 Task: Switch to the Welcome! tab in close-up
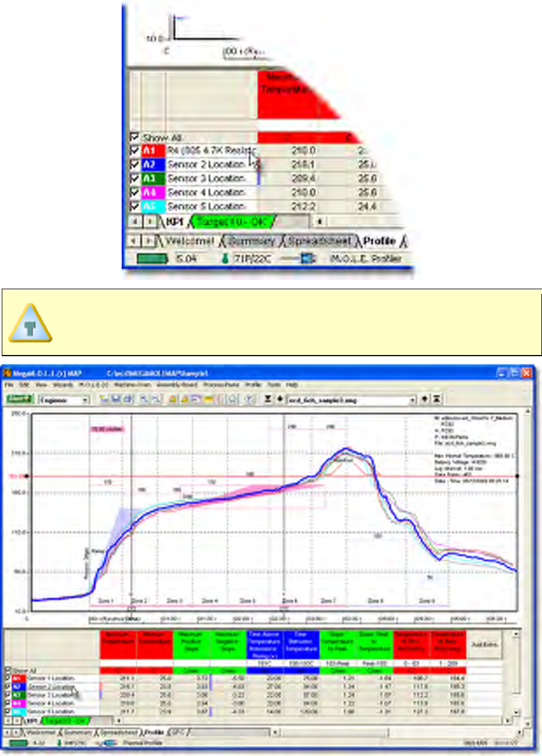[x=190, y=241]
